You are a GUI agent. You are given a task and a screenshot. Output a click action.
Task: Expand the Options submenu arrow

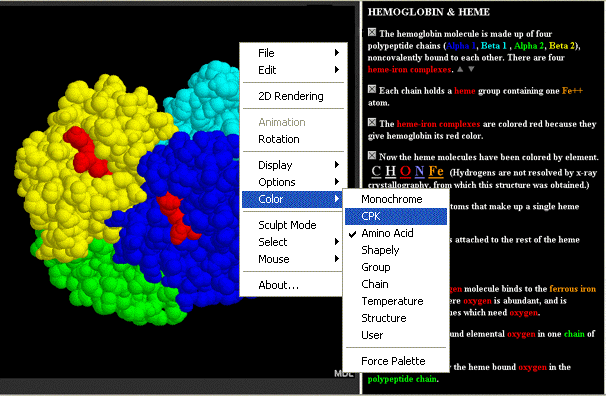[x=337, y=182]
